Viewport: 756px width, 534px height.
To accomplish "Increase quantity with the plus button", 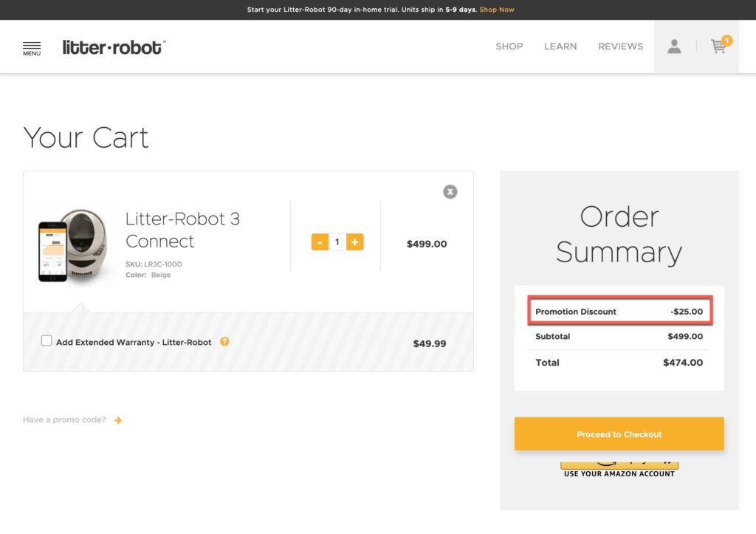I will (x=355, y=242).
